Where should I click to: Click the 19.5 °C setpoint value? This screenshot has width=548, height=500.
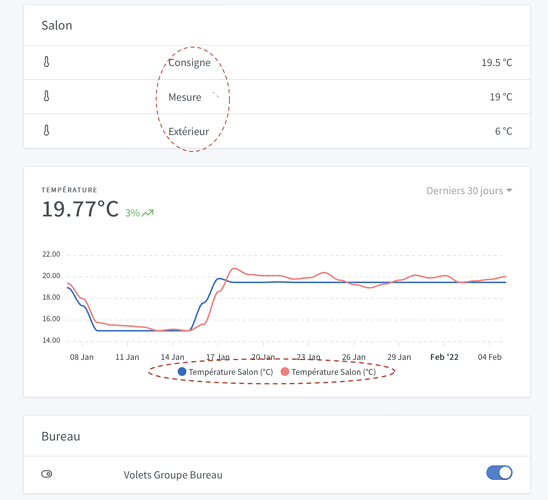pyautogui.click(x=497, y=63)
